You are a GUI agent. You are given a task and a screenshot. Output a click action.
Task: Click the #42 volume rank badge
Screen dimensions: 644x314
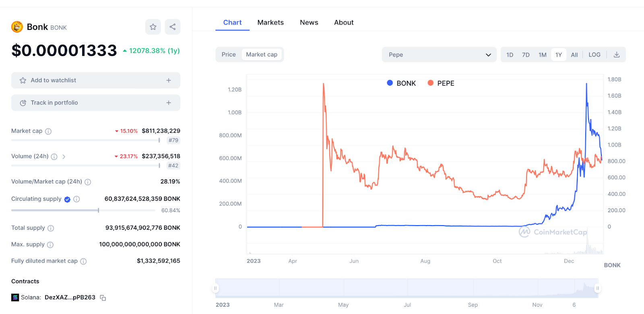click(x=173, y=166)
